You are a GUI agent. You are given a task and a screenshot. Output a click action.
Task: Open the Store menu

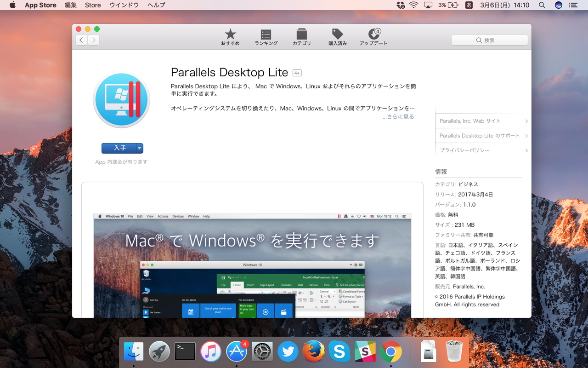[x=92, y=5]
